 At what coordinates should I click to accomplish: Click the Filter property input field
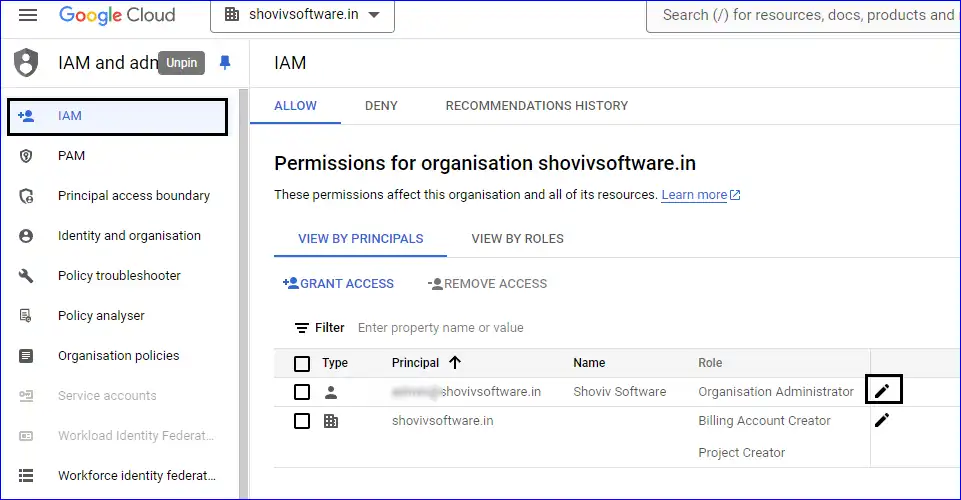point(500,328)
